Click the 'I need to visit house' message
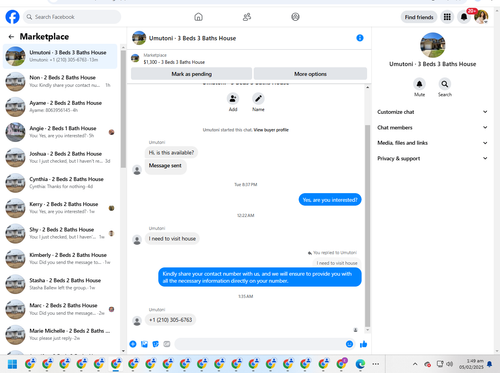The height and width of the screenshot is (373, 500). [x=172, y=239]
